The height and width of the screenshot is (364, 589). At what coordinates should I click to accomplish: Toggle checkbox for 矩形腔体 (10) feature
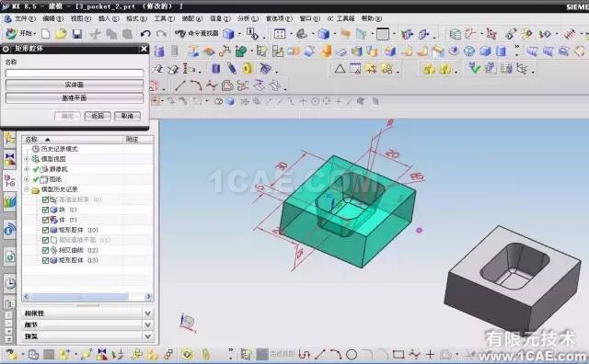[x=45, y=230]
